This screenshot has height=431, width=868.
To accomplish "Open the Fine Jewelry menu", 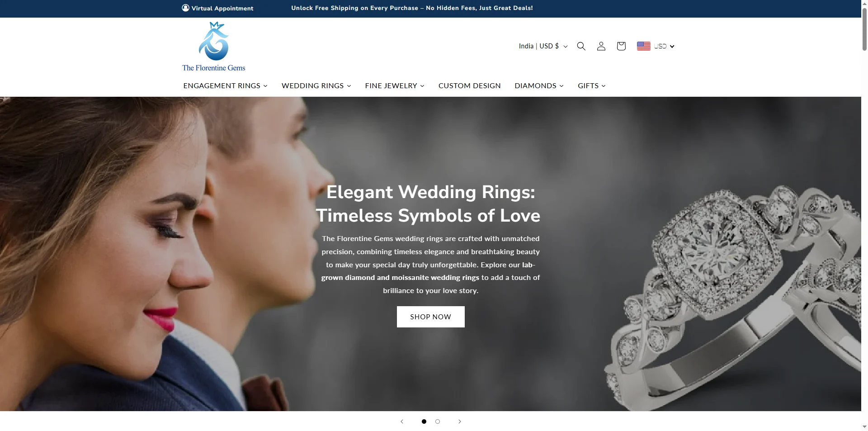I will click(395, 85).
